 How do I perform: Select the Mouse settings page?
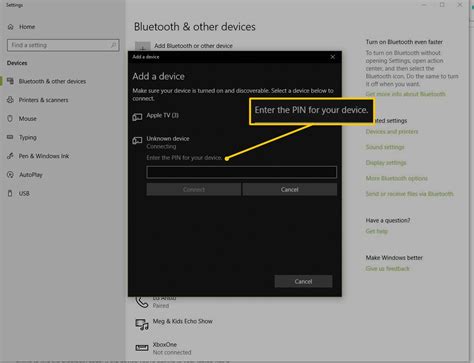click(x=28, y=119)
